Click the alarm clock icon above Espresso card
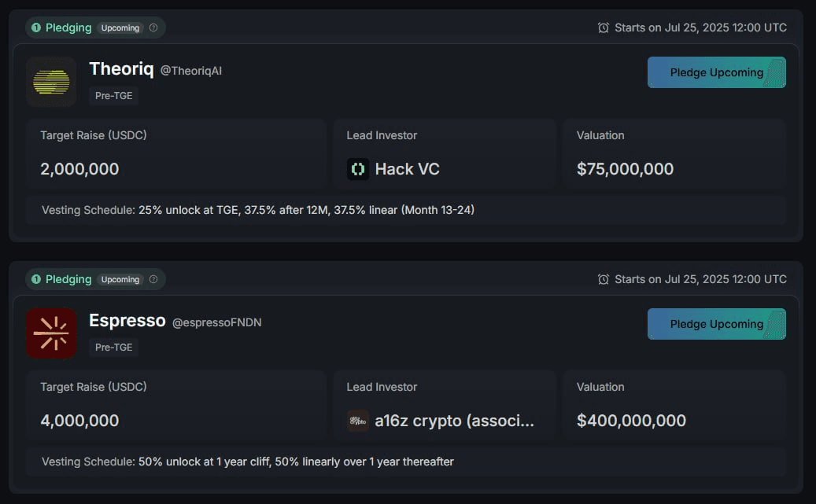816x504 pixels. (x=604, y=279)
